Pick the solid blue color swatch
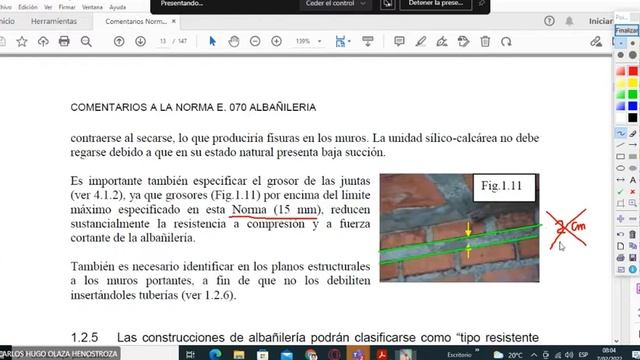640x360 pixels. click(633, 106)
